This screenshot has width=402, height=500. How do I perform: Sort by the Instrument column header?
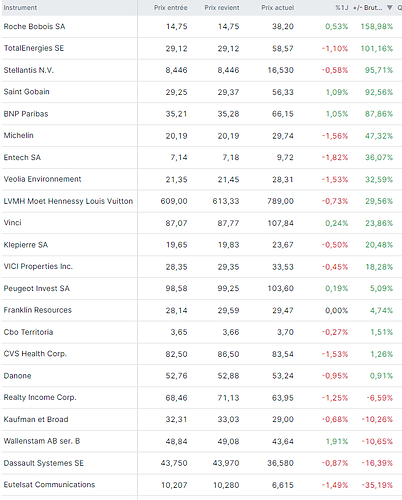click(20, 8)
